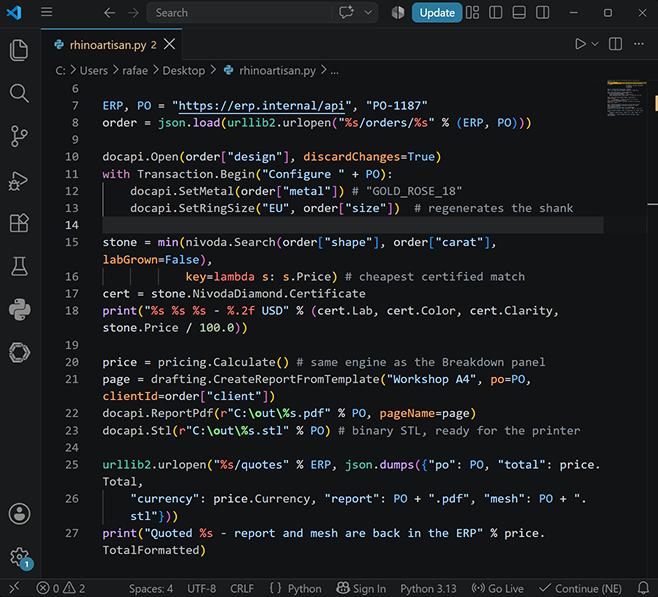Go back with the left arrow

coord(110,13)
